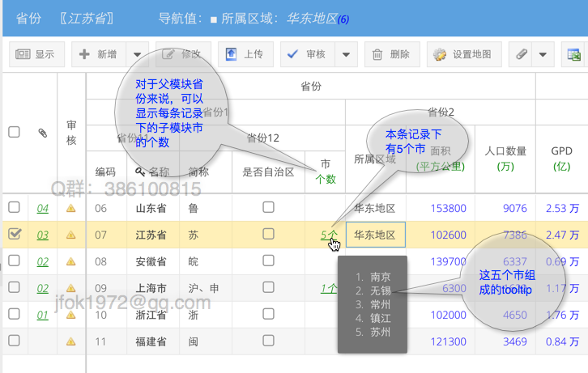Click the paperclip attachment toolbar icon
Image resolution: width=588 pixels, height=373 pixels.
522,55
